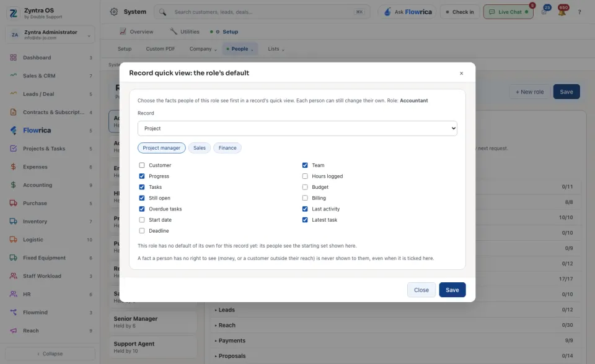
Task: Open the Live Chat button
Action: (x=508, y=12)
